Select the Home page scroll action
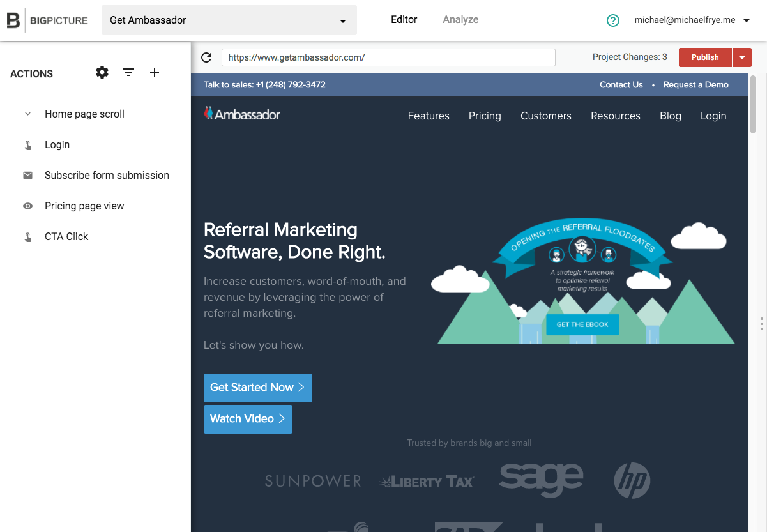The width and height of the screenshot is (767, 532). pos(84,114)
